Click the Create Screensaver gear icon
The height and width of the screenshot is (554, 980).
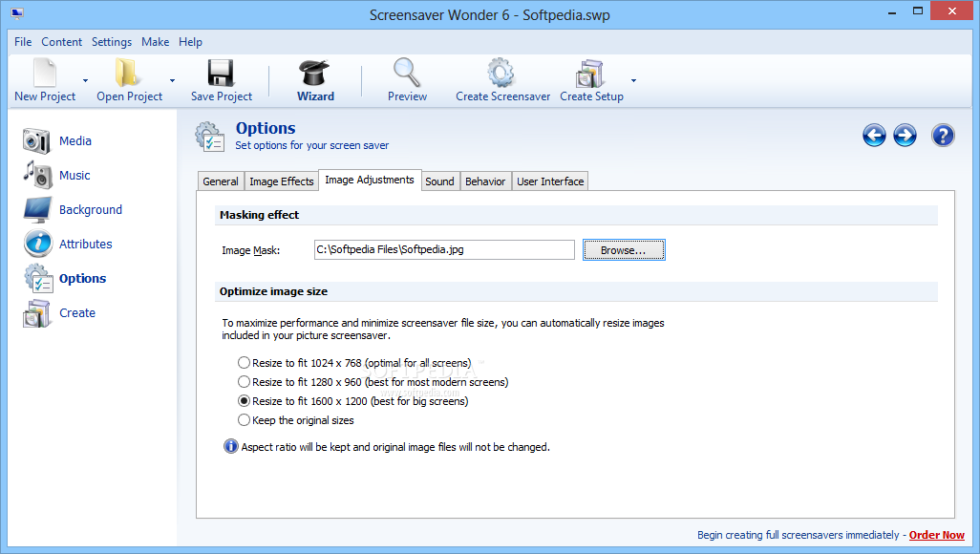[x=501, y=73]
